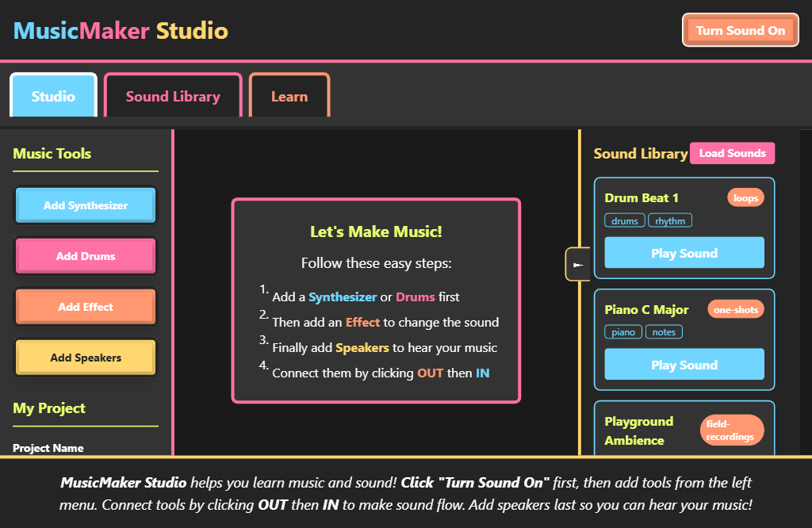Play the Piano C Major sound
This screenshot has width=812, height=528.
[x=684, y=364]
